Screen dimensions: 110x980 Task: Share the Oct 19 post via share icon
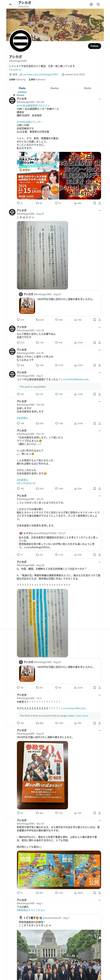click(99, 342)
